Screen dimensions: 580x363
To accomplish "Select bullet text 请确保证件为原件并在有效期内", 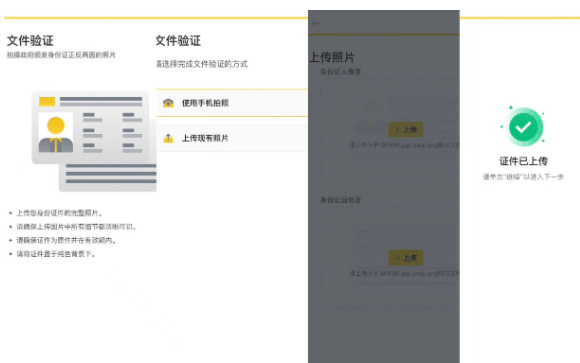I will pos(66,241).
